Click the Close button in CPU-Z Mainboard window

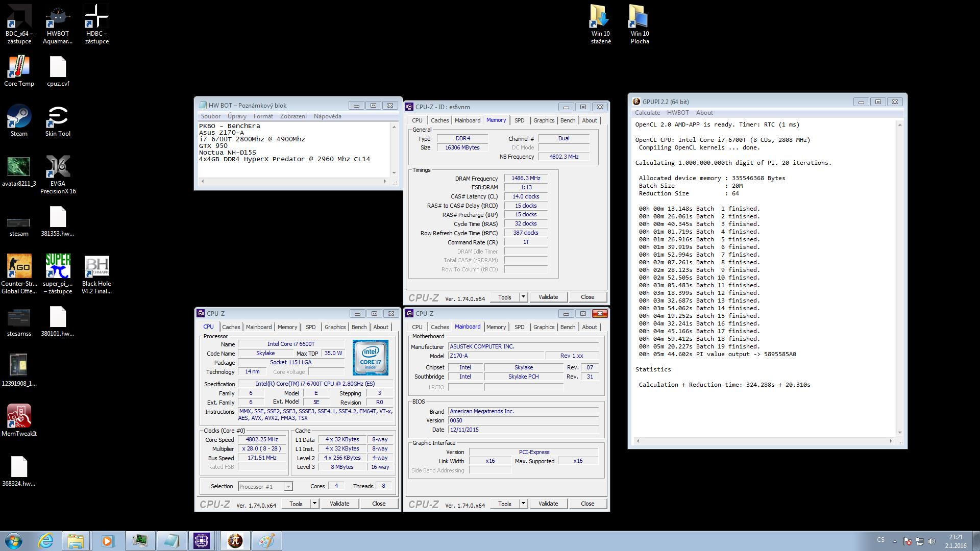[x=587, y=504]
